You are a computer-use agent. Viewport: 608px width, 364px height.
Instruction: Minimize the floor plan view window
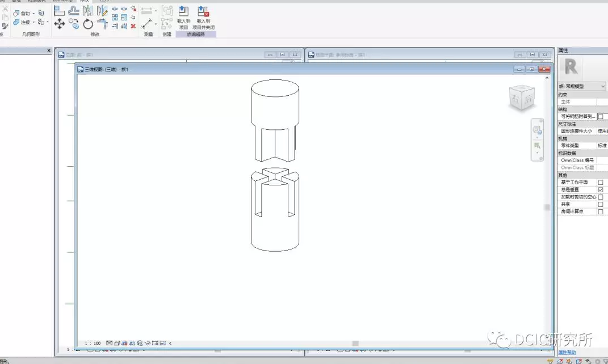(x=520, y=54)
